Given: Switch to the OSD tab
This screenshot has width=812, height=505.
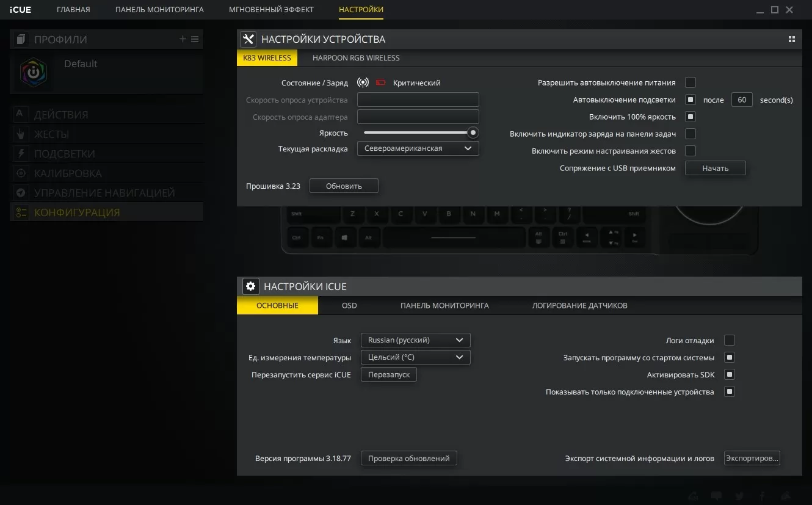Looking at the screenshot, I should coord(349,305).
